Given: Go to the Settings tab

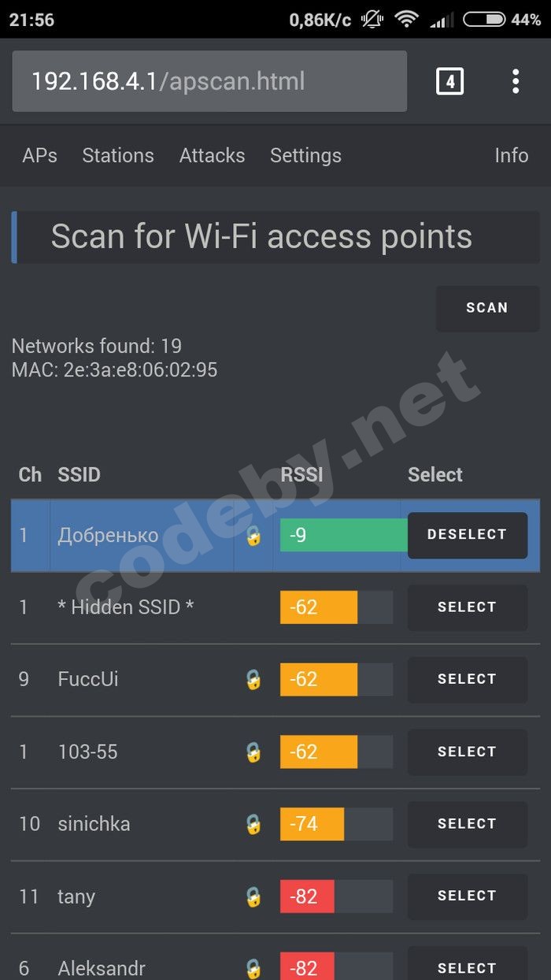Looking at the screenshot, I should point(305,155).
